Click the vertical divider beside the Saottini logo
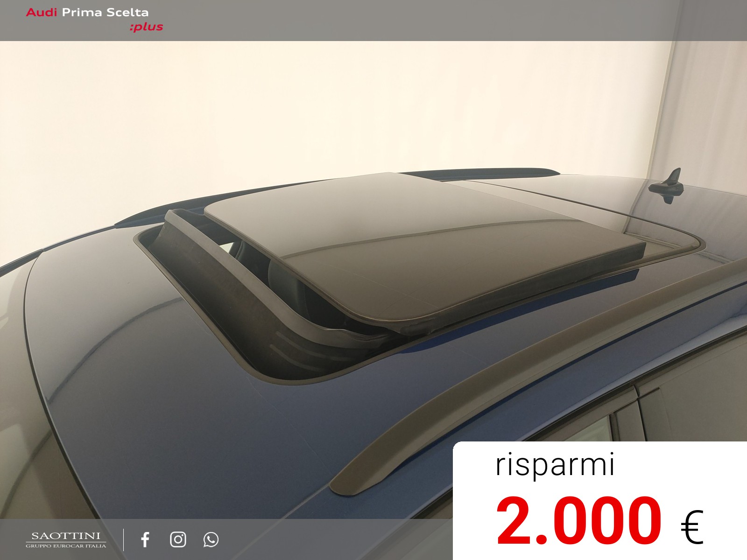Viewport: 747px width, 560px height. click(x=124, y=539)
